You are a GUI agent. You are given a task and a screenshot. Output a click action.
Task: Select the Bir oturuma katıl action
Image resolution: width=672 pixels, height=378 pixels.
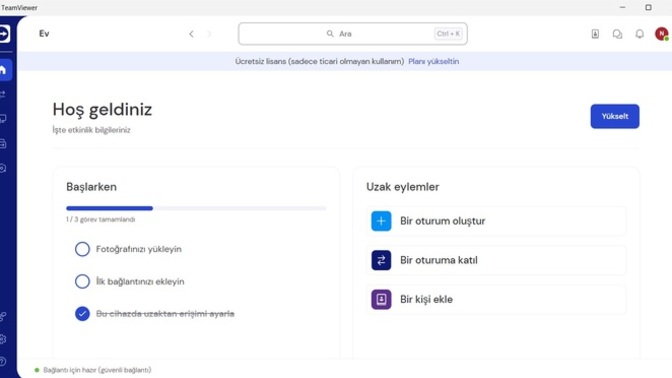pos(496,260)
